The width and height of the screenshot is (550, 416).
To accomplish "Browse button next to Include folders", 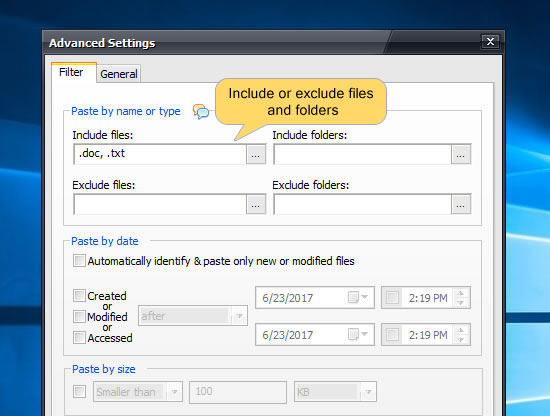I will click(461, 154).
